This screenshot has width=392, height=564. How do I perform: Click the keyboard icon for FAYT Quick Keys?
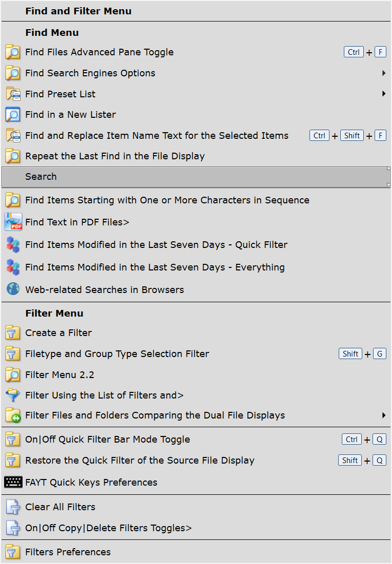click(x=13, y=483)
